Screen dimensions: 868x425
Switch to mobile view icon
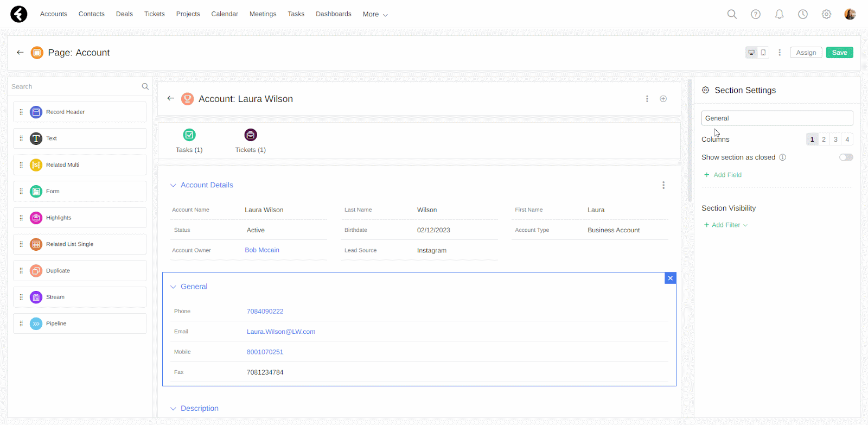[x=763, y=53]
